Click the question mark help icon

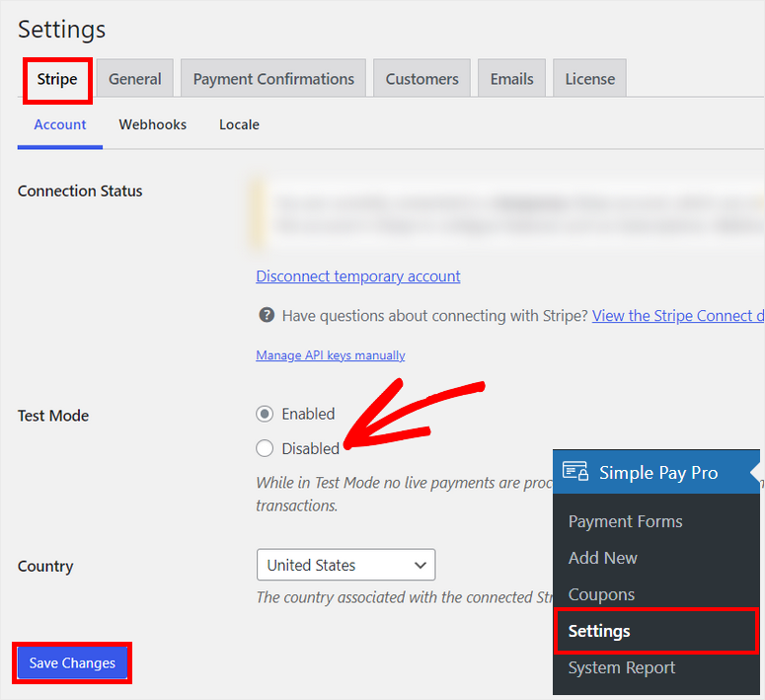tap(267, 315)
